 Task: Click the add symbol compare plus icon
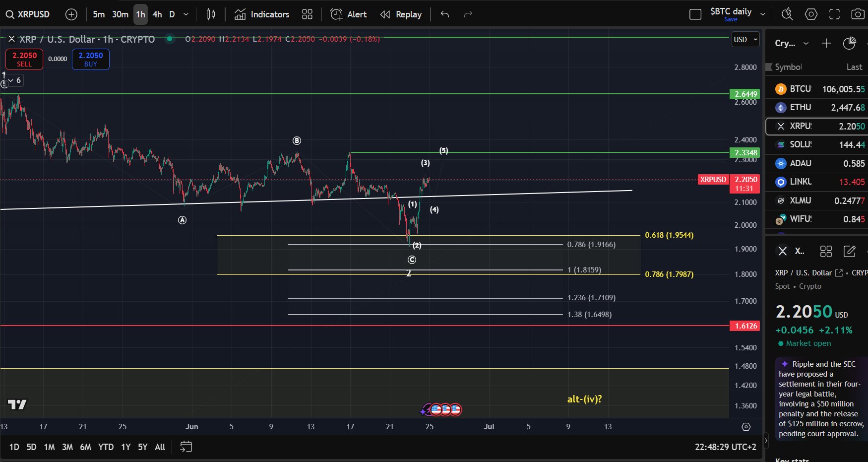[71, 14]
